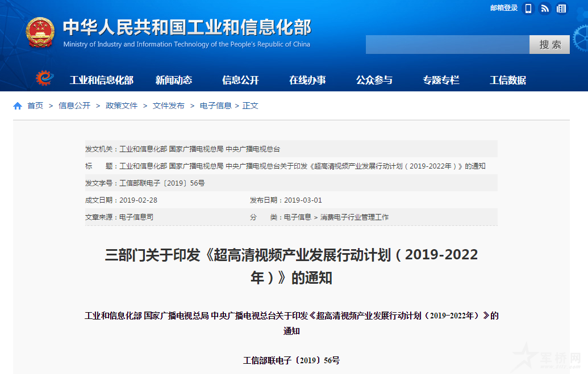Open 专题专栏 navigation item
588x374 pixels.
[441, 80]
